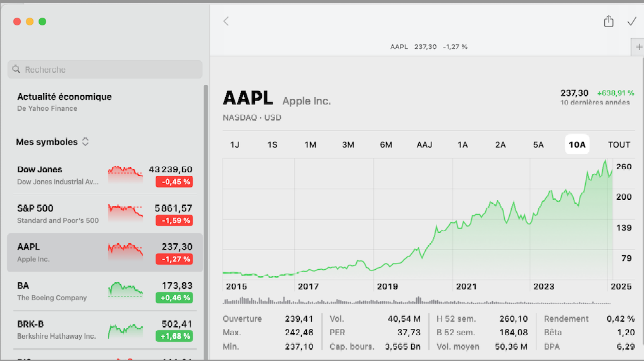Toggle the S&P 500 change badge
Screen dimensions: 644x361
click(174, 220)
